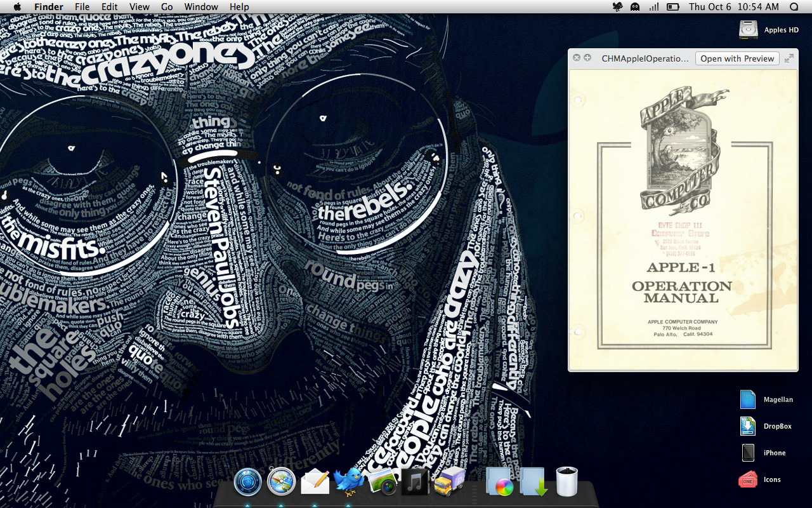The width and height of the screenshot is (812, 508).
Task: Open the Edit menu
Action: (x=110, y=7)
